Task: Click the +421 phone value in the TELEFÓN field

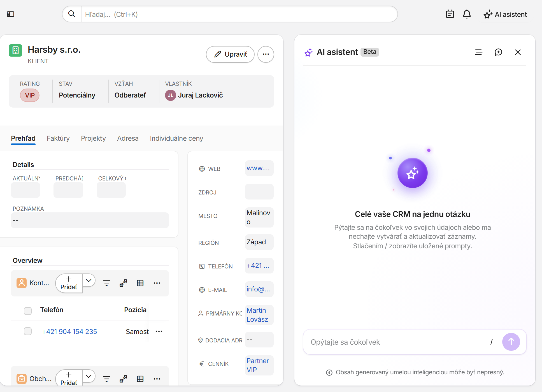Action: point(258,266)
